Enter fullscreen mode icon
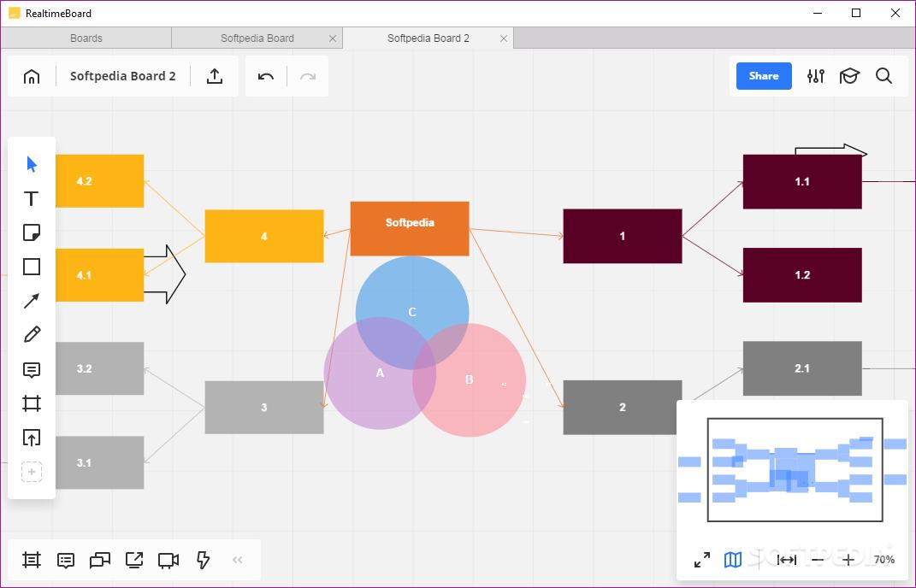 [x=702, y=560]
